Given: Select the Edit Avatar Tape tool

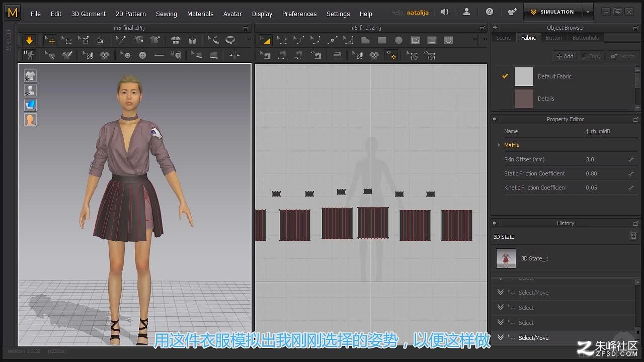Looking at the screenshot, I should point(213,40).
